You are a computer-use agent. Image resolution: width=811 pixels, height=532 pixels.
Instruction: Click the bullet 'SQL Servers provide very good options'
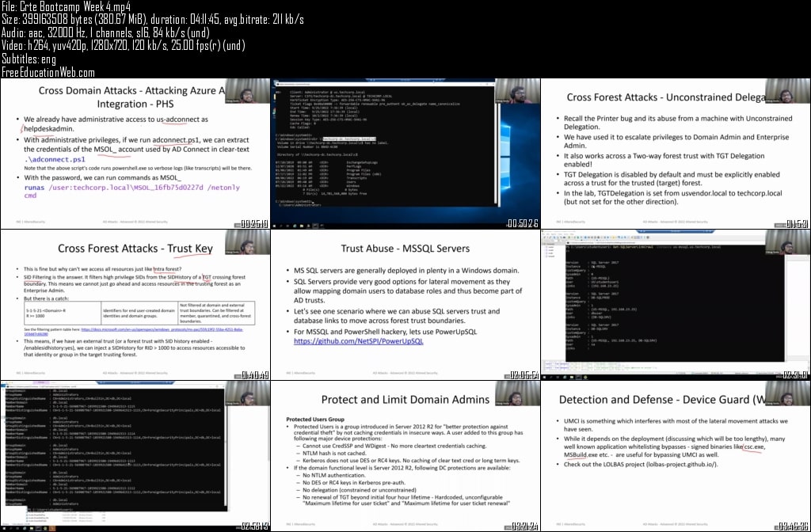[408, 291]
